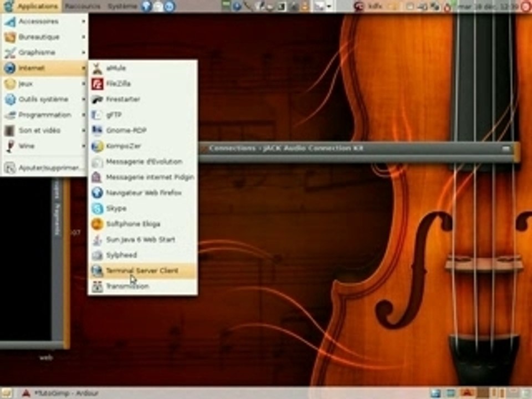Open the Système menu in top panel

click(122, 6)
